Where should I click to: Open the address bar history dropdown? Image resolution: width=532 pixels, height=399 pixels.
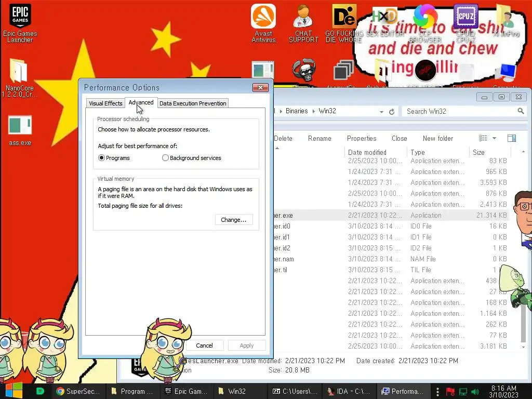coord(381,112)
